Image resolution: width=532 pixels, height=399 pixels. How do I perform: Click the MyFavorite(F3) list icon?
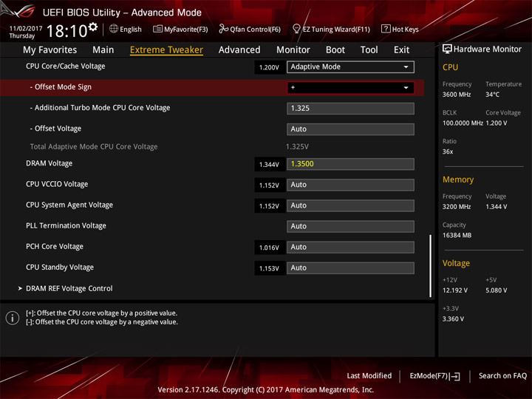(x=157, y=29)
